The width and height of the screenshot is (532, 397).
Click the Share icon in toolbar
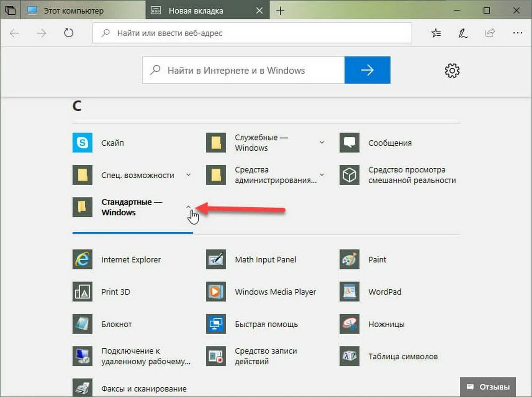coord(490,33)
